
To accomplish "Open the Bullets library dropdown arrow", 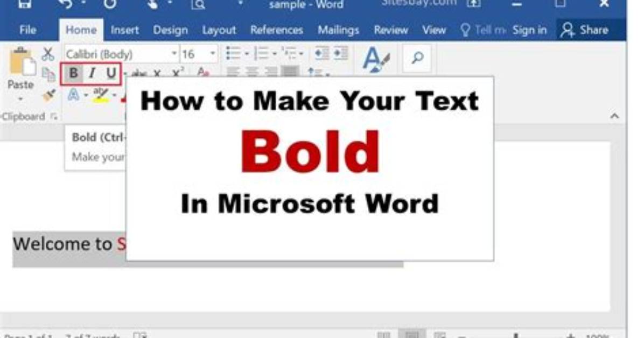I will 247,54.
